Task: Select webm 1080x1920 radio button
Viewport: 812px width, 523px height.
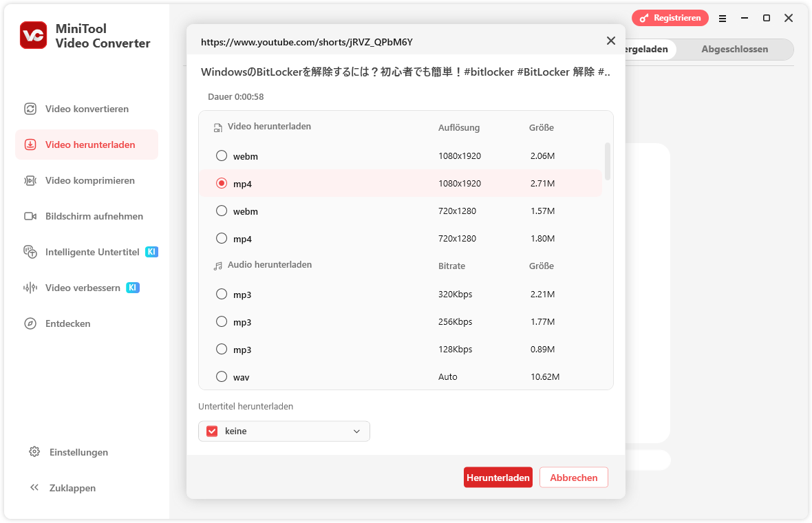Action: [x=222, y=156]
